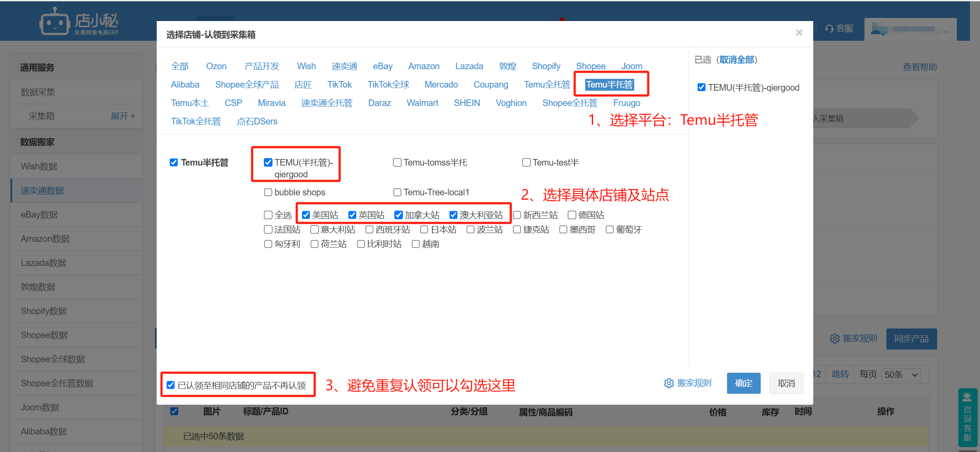
Task: Expand 采集箱 with 展开 + link
Action: [x=123, y=116]
